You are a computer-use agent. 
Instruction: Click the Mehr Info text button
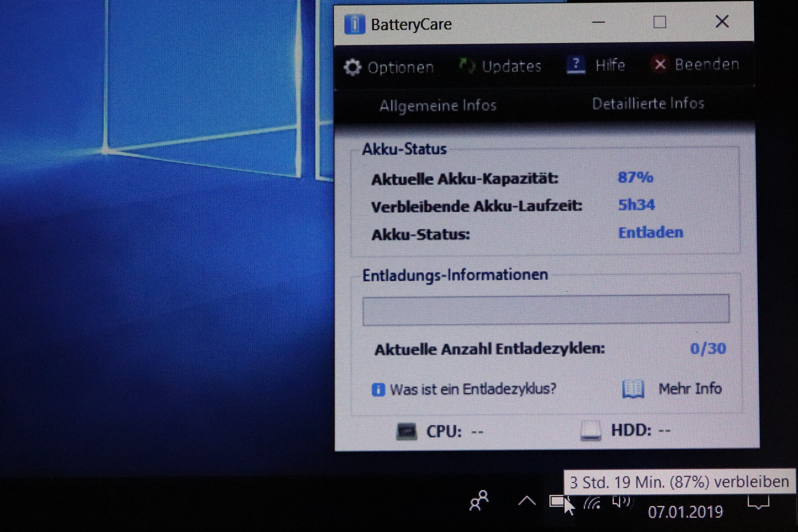coord(690,388)
